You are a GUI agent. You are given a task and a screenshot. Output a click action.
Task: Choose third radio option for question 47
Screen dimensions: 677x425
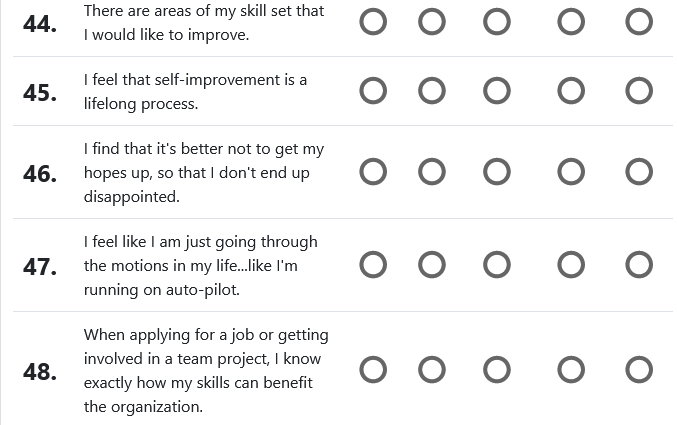[x=497, y=265]
